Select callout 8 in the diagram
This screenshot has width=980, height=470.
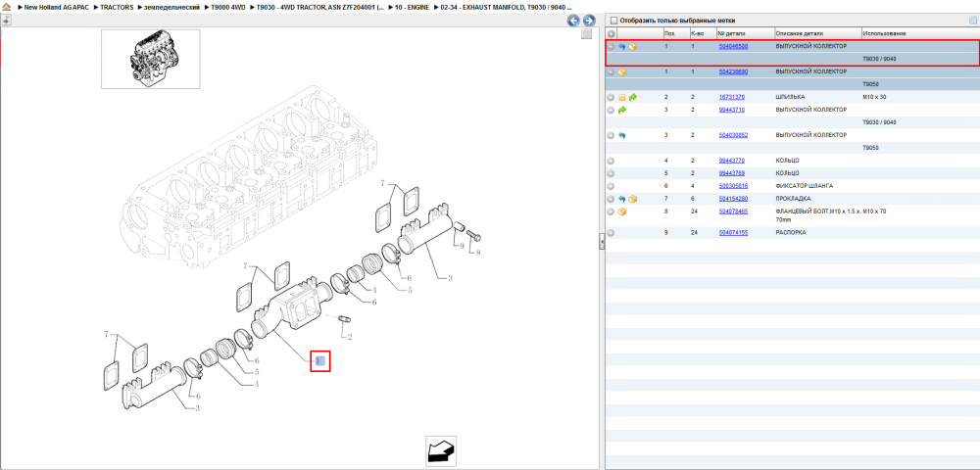click(x=478, y=253)
